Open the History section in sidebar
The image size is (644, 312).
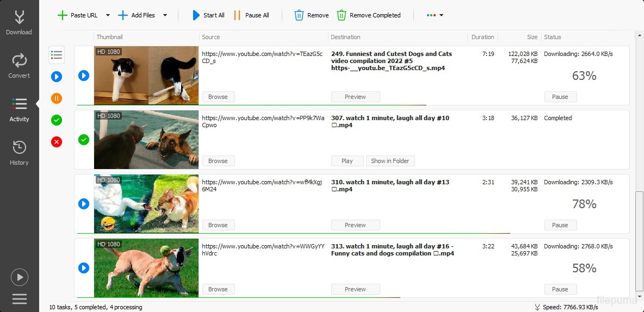(19, 152)
